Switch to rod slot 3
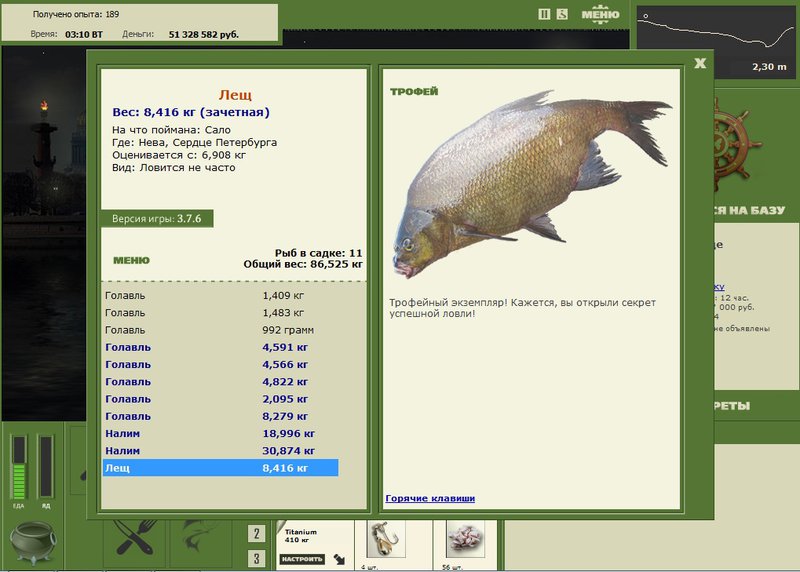 [x=256, y=559]
